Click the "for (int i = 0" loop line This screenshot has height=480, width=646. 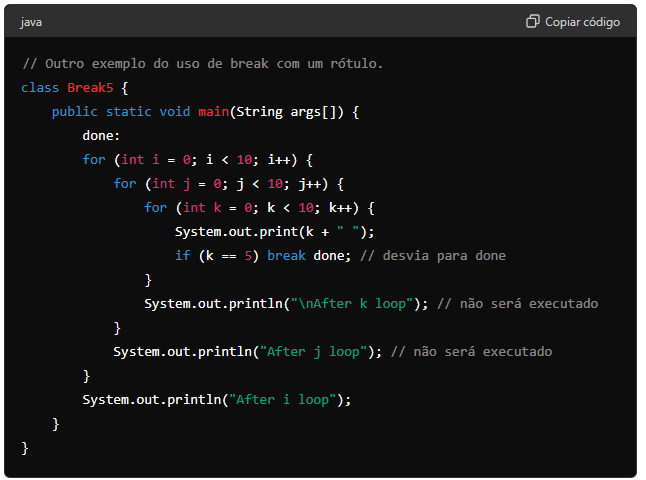click(x=198, y=159)
